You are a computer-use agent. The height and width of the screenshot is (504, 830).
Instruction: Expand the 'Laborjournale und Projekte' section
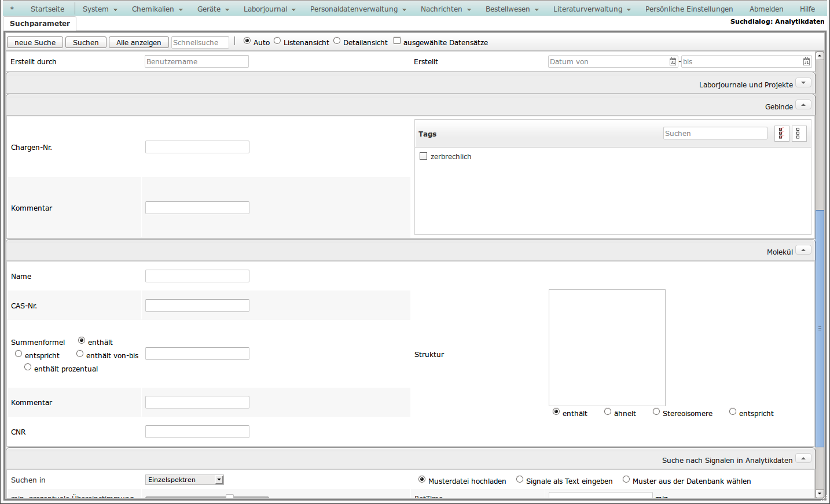803,83
